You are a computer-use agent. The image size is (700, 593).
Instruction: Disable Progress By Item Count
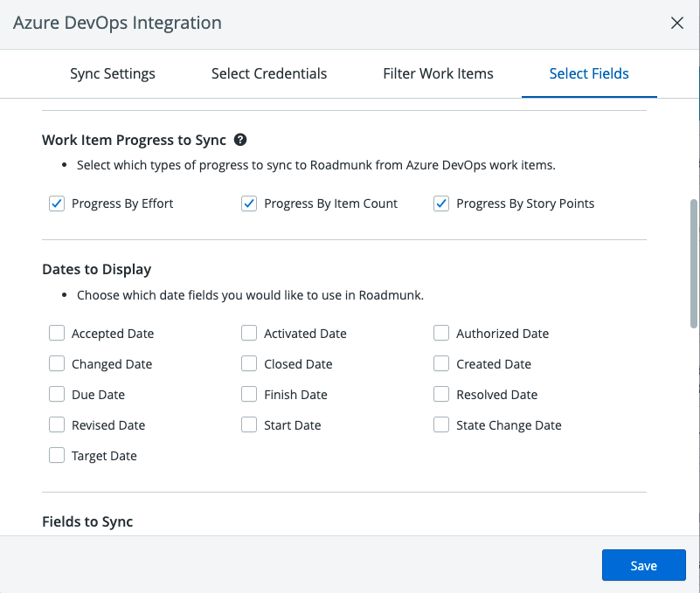(249, 203)
